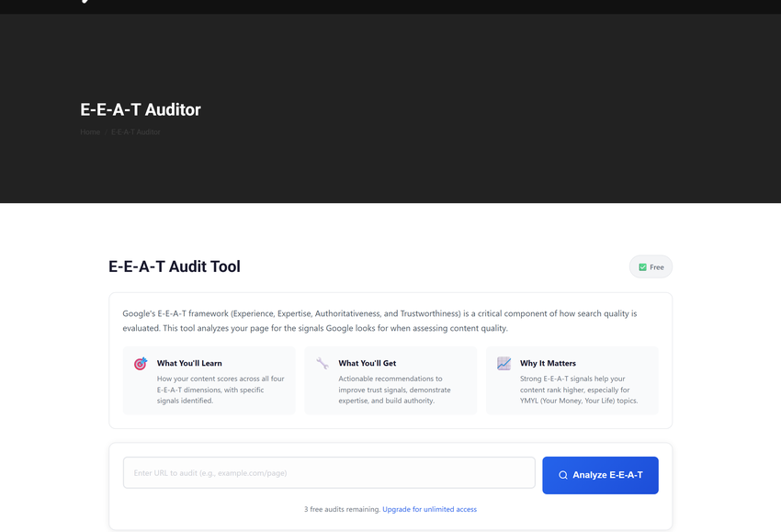Click the green check icon in Free badge

pos(642,267)
